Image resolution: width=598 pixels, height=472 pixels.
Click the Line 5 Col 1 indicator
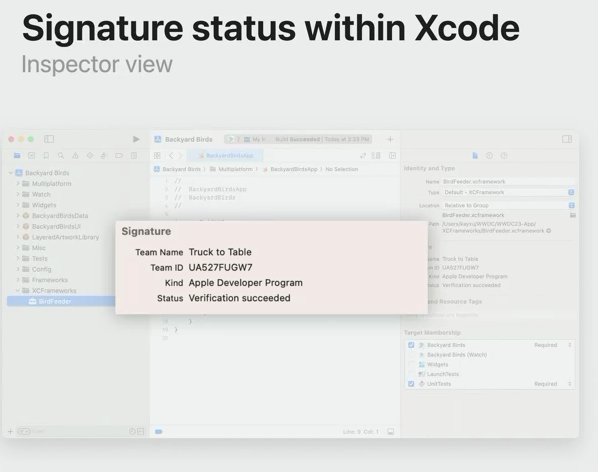tap(360, 432)
